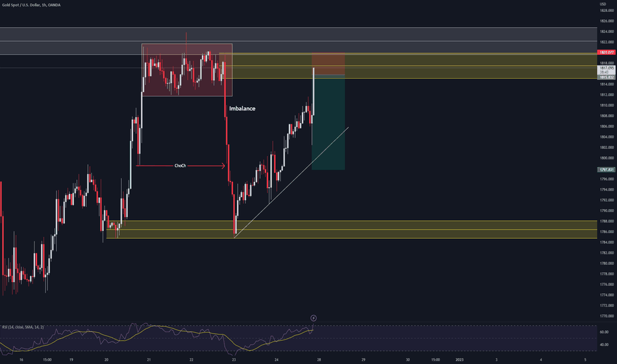Screen dimensions: 617x364
Task: Open the USD currency label
Action: [603, 4]
